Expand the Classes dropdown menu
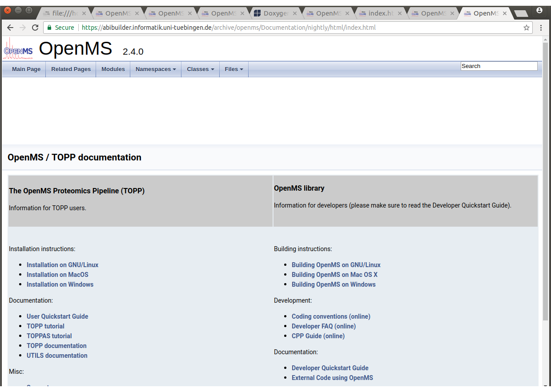This screenshot has height=392, width=551. click(200, 69)
